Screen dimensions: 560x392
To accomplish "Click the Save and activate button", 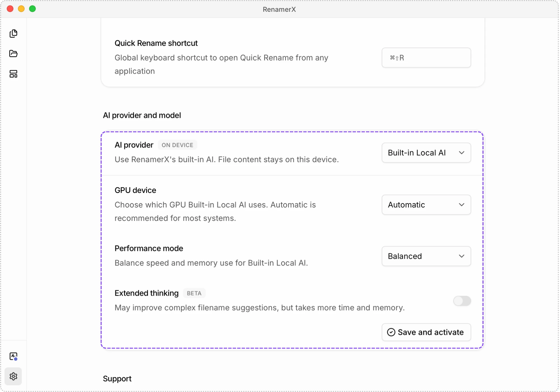I will 426,332.
